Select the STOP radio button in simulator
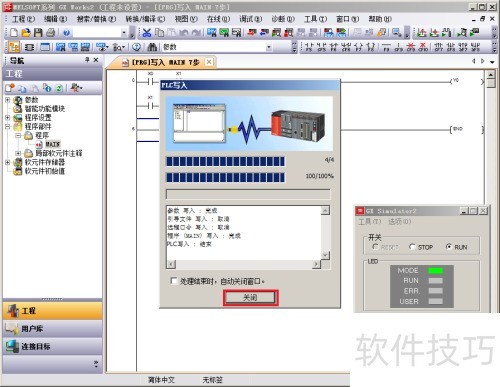The height and width of the screenshot is (387, 500). coord(412,247)
